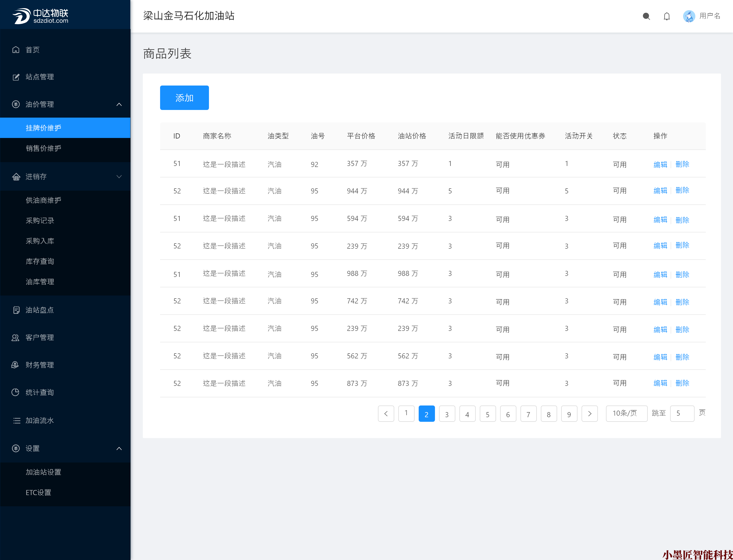Click the 油站盘点 clipboard icon
This screenshot has width=733, height=560.
16,310
